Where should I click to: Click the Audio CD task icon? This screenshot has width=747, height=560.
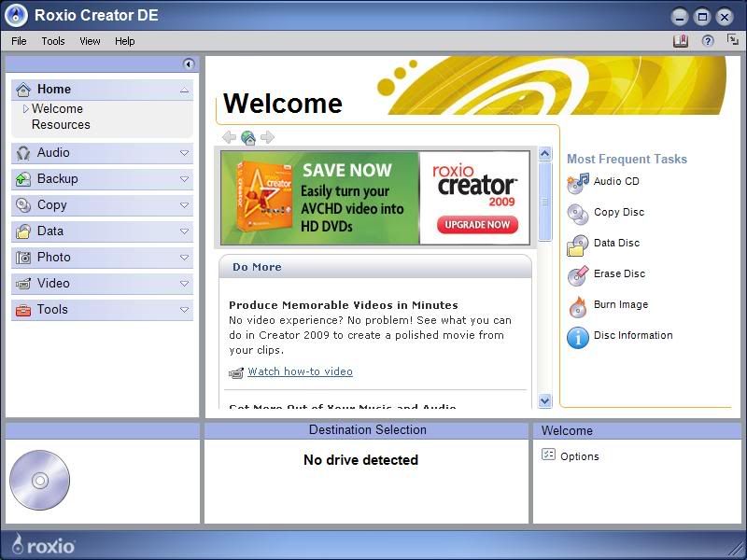coord(578,183)
